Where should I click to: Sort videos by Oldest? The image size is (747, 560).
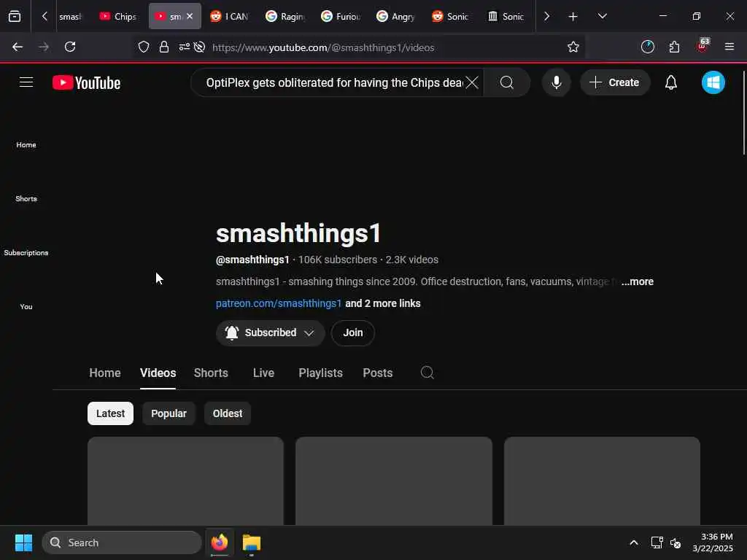[x=228, y=413]
